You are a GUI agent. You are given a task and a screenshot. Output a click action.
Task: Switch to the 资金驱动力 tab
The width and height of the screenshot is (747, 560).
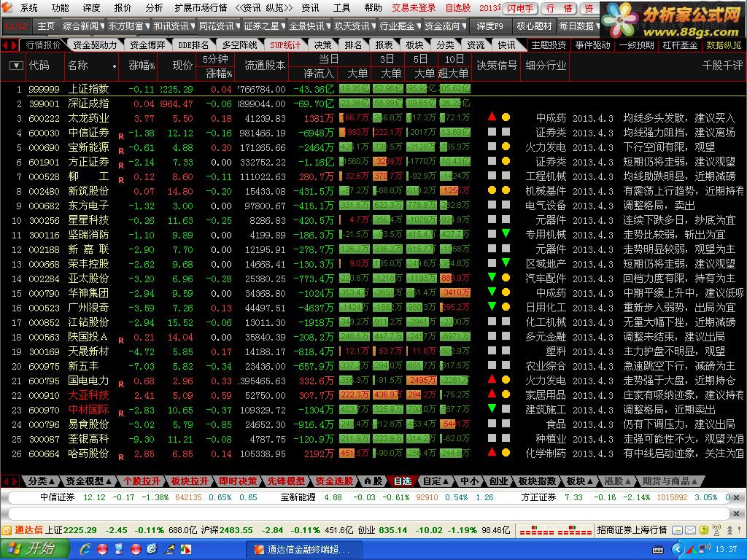95,44
